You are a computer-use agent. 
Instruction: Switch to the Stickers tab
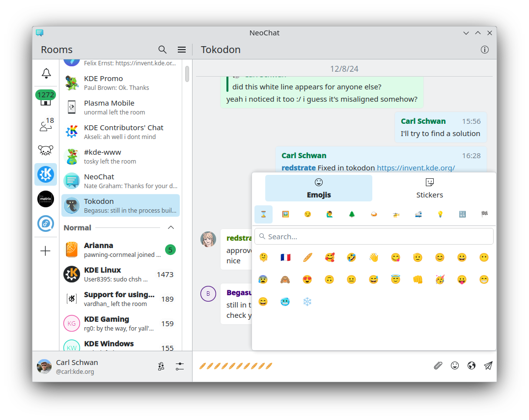pyautogui.click(x=429, y=189)
